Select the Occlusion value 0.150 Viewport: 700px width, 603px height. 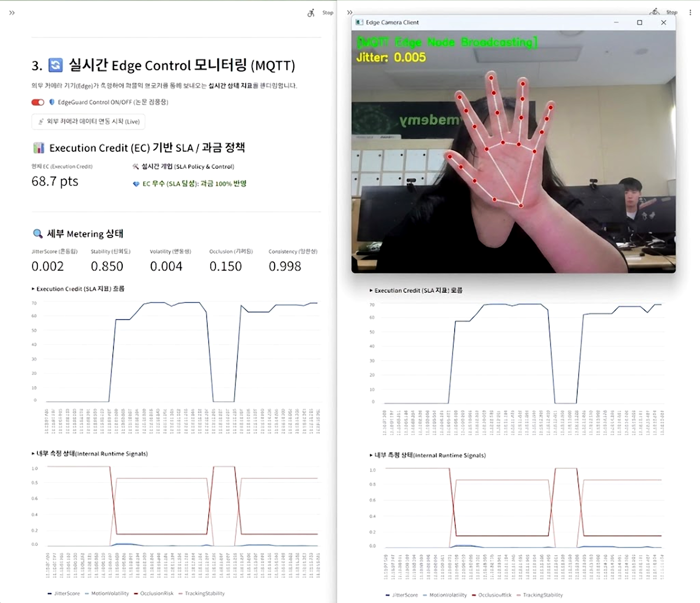point(226,266)
